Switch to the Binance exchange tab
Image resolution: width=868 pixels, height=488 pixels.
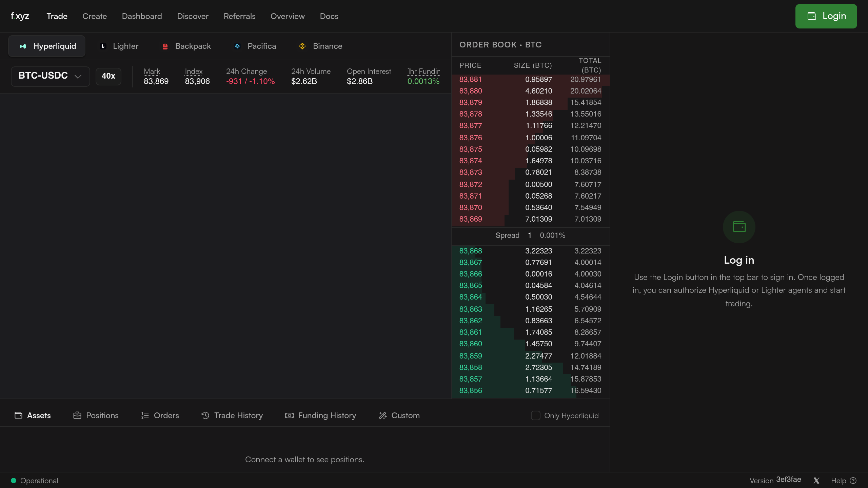point(321,46)
